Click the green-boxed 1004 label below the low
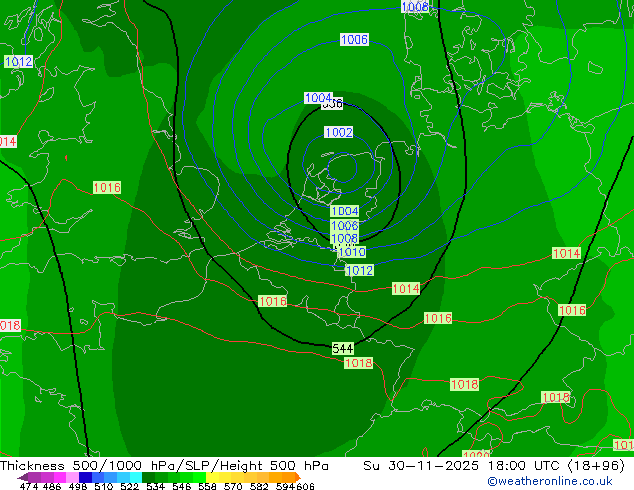Screen dimensions: 634x490 point(344,211)
